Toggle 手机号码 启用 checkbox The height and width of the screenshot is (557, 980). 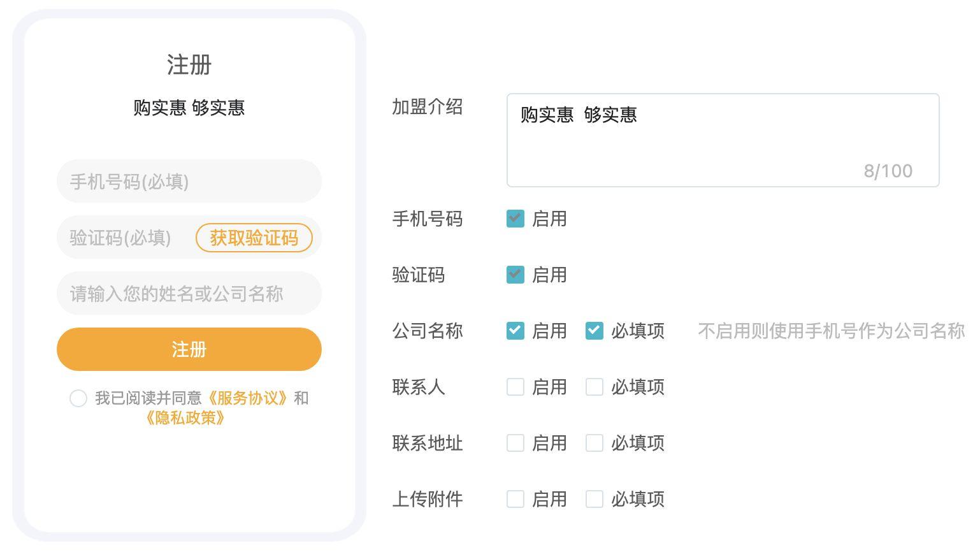pos(515,219)
